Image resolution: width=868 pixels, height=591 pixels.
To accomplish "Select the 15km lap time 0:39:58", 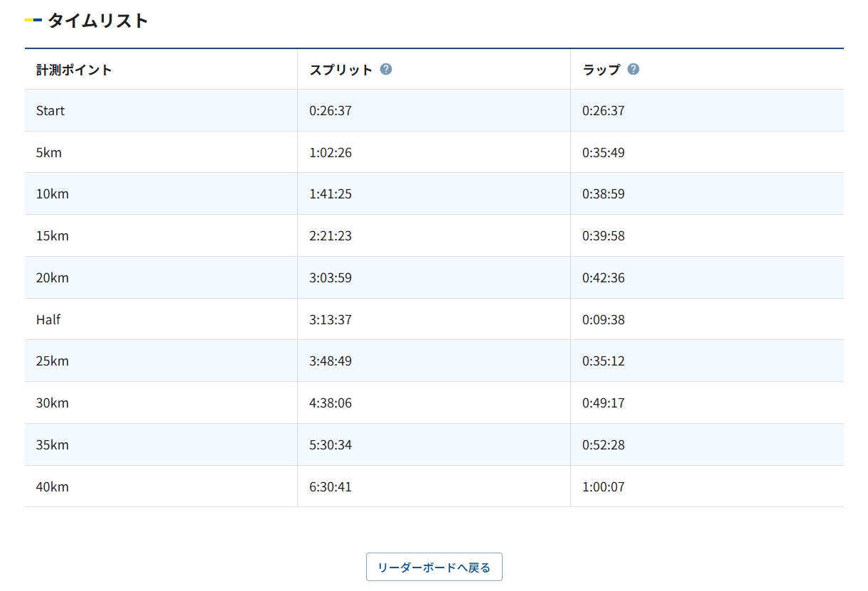I will point(604,236).
